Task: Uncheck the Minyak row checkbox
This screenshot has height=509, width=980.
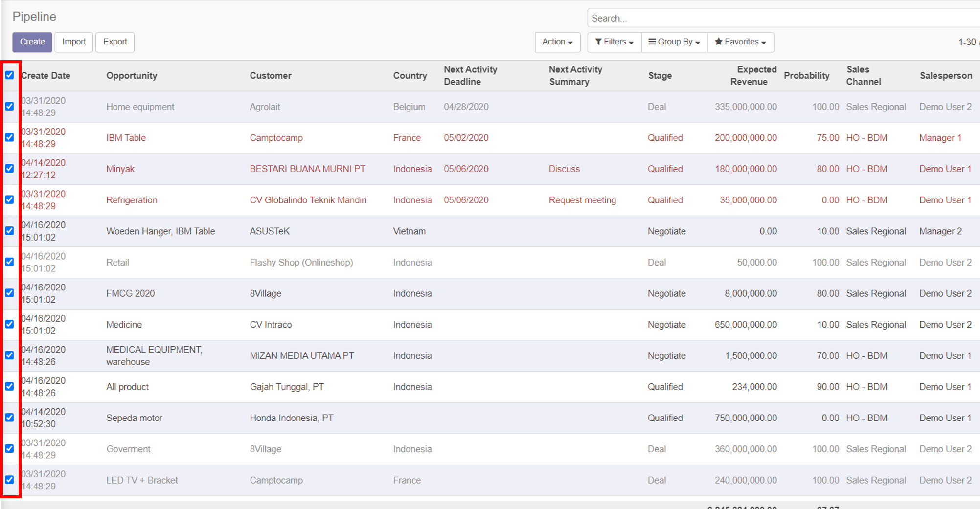Action: coord(9,168)
